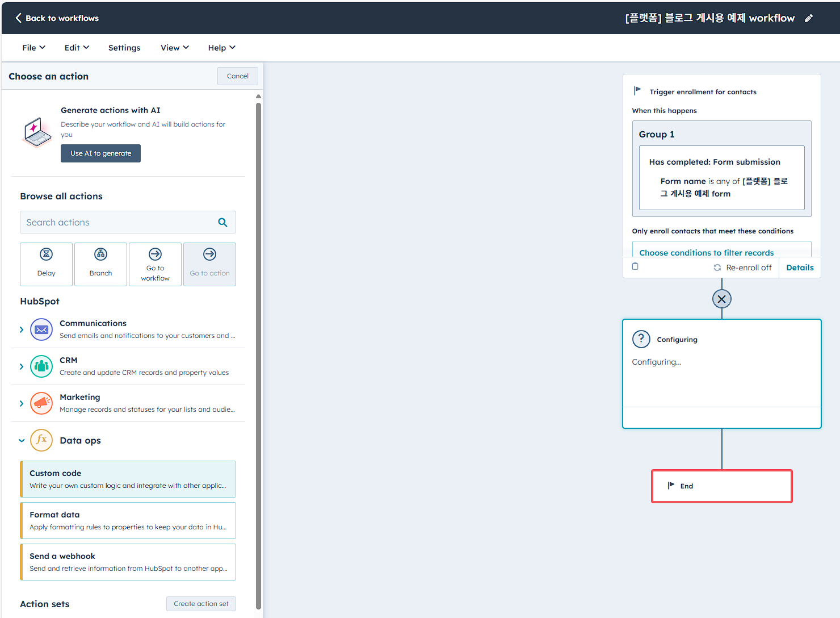Viewport: 840px width, 618px height.
Task: Cancel choosing an action
Action: pyautogui.click(x=238, y=76)
